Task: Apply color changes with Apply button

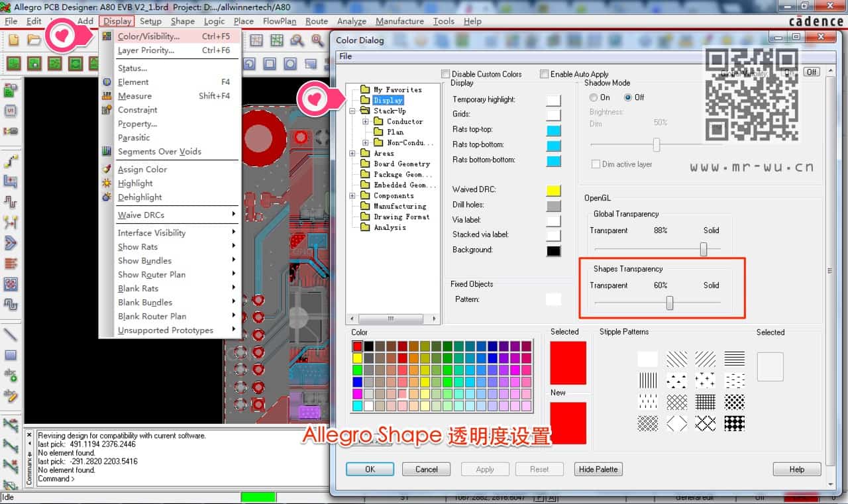Action: 484,469
